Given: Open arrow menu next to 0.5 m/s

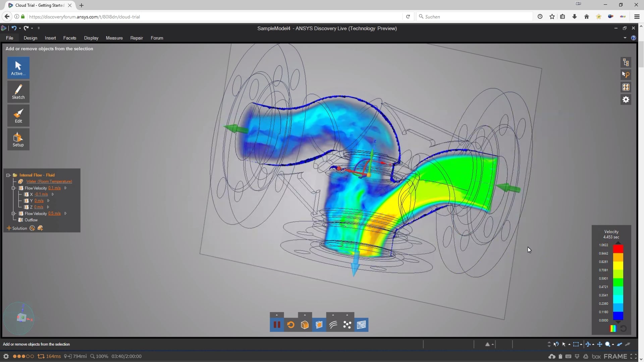Looking at the screenshot, I should tap(65, 214).
